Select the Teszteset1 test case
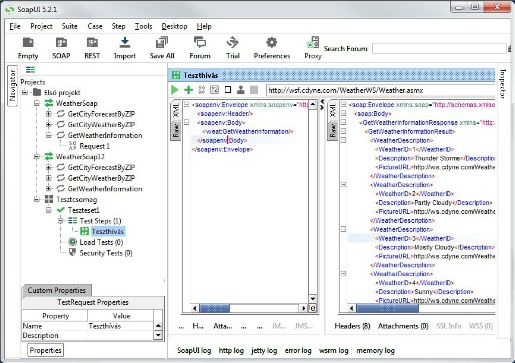Screen dimensions: 515x363 coord(83,210)
